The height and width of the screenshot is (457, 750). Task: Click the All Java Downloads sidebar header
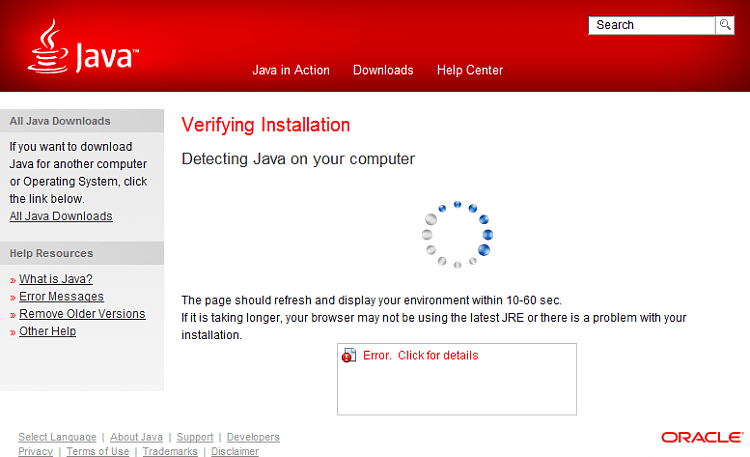82,121
